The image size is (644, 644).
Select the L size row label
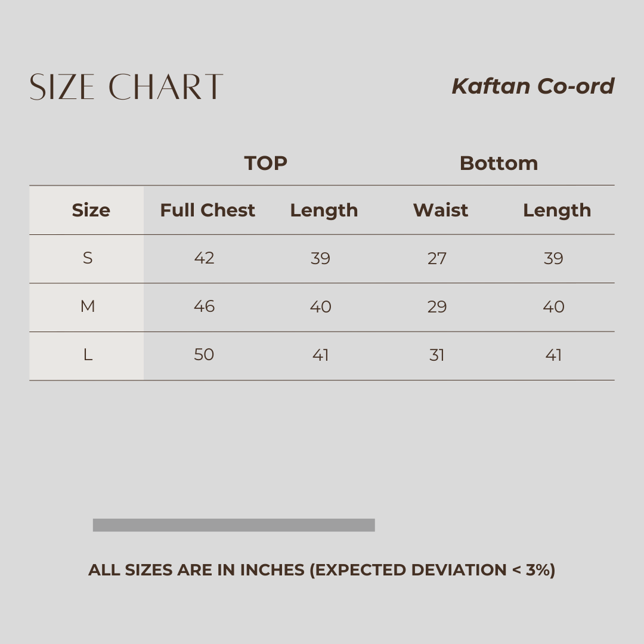pyautogui.click(x=88, y=355)
